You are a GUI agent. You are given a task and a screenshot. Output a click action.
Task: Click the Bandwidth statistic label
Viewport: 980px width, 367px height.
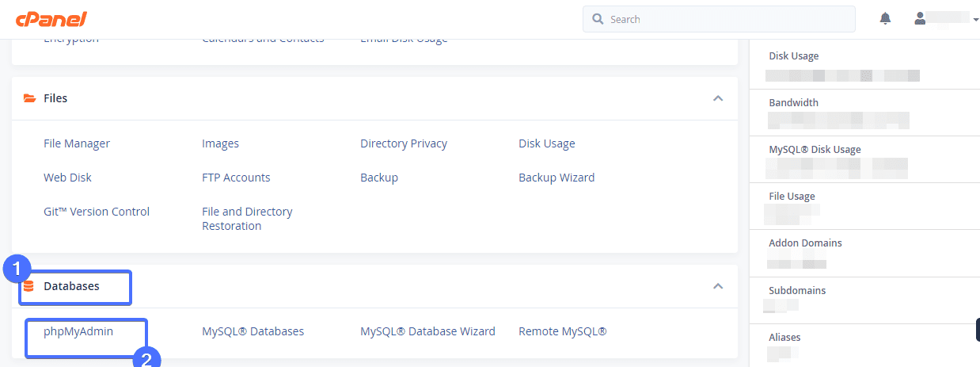(794, 103)
